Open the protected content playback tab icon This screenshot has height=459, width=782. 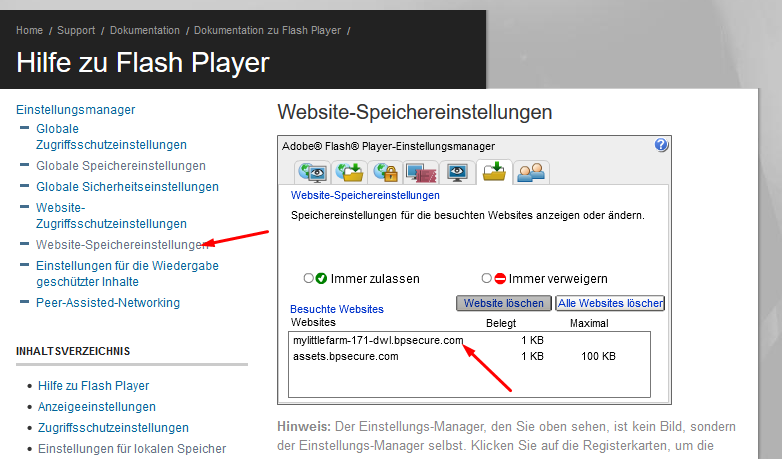coord(420,172)
